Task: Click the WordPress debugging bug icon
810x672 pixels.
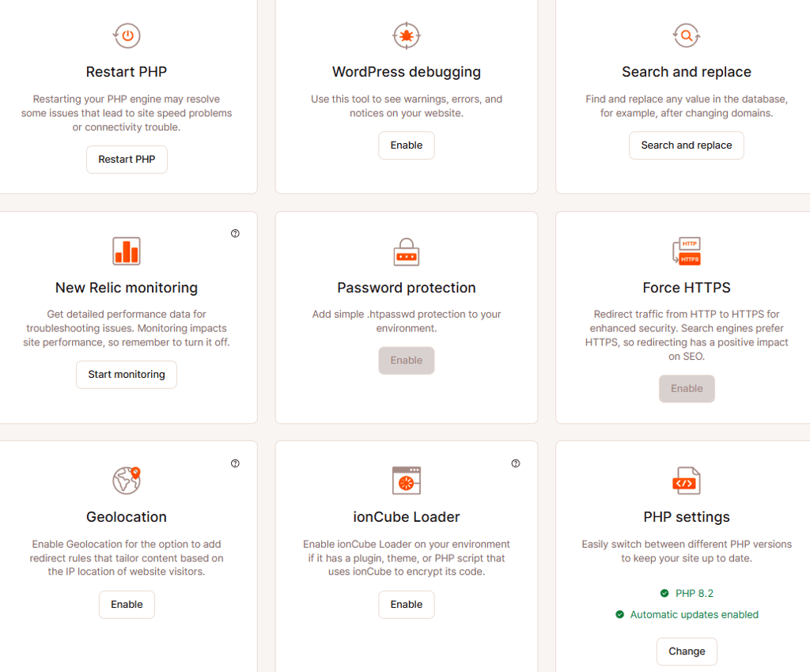Action: (x=407, y=36)
